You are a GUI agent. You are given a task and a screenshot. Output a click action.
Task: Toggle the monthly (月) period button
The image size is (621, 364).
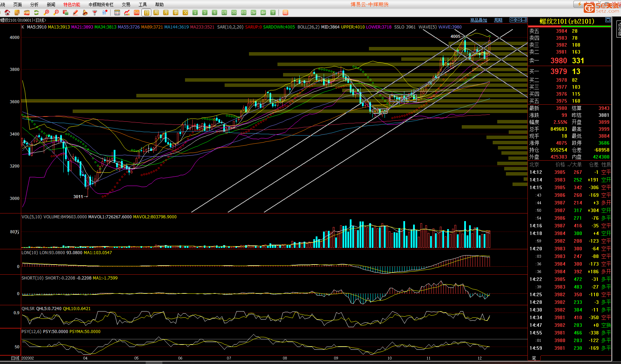(166, 13)
